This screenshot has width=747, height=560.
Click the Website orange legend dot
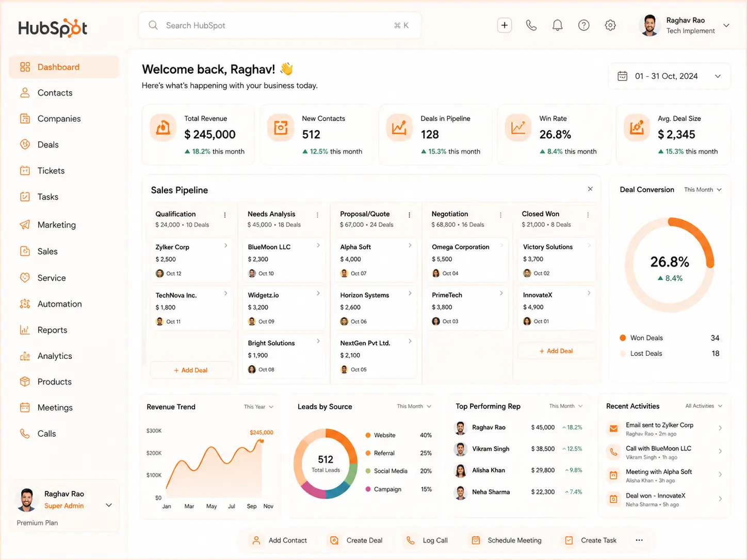(368, 435)
